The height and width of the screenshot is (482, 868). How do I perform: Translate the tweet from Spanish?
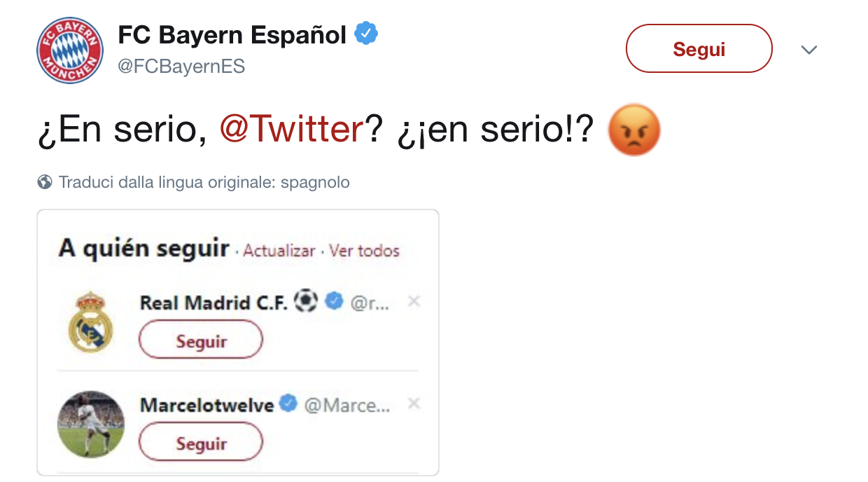(x=204, y=183)
